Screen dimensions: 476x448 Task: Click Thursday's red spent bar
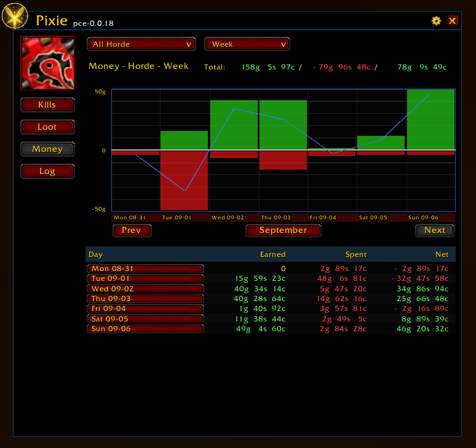(x=283, y=160)
